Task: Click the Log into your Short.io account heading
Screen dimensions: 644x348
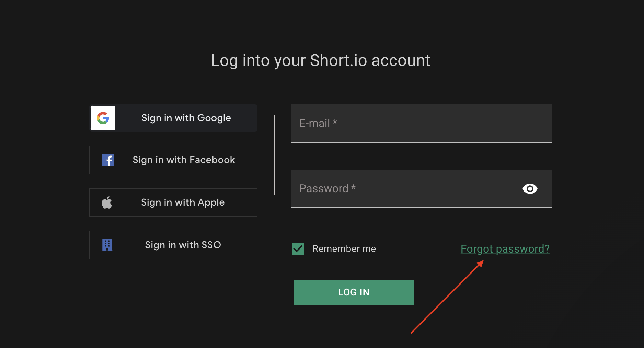Action: pyautogui.click(x=320, y=60)
